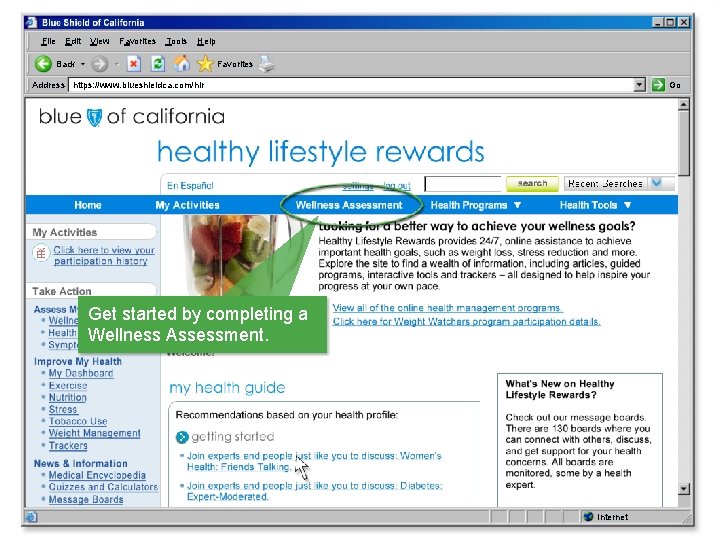
Task: Open the Medical Encyclopedia link
Action: pyautogui.click(x=97, y=475)
